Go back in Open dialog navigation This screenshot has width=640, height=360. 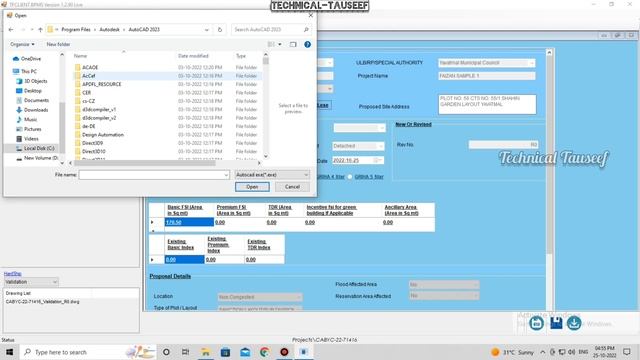(x=11, y=30)
